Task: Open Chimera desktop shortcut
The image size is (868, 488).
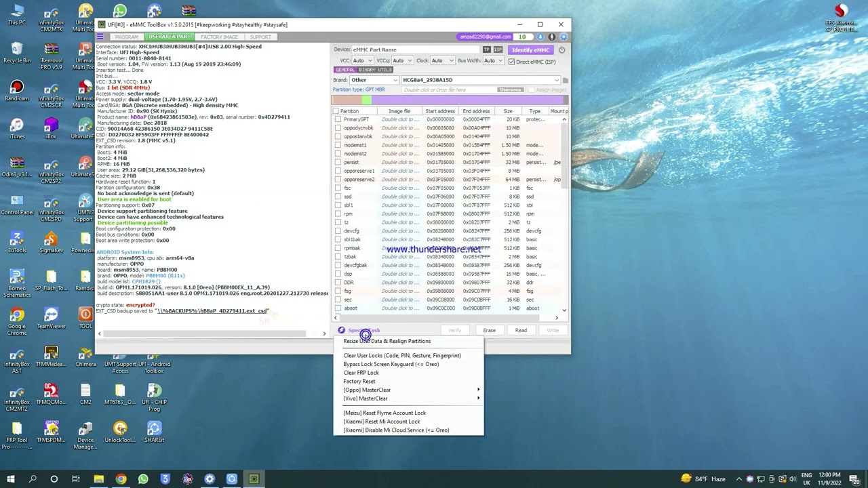Action: tap(85, 357)
